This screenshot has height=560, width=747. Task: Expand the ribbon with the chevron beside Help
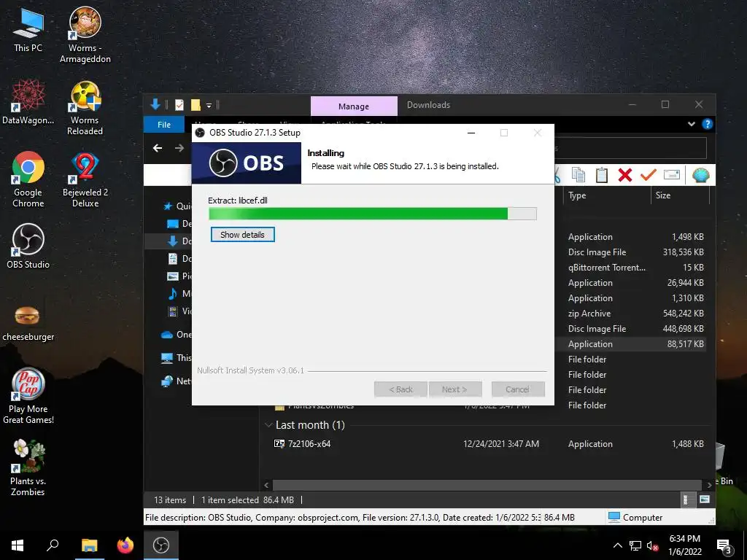coord(692,124)
